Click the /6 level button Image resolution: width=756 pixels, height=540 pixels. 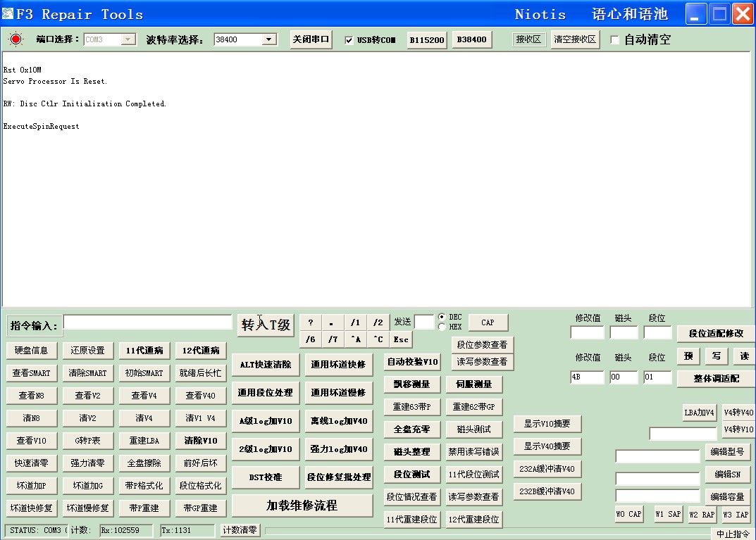point(311,339)
